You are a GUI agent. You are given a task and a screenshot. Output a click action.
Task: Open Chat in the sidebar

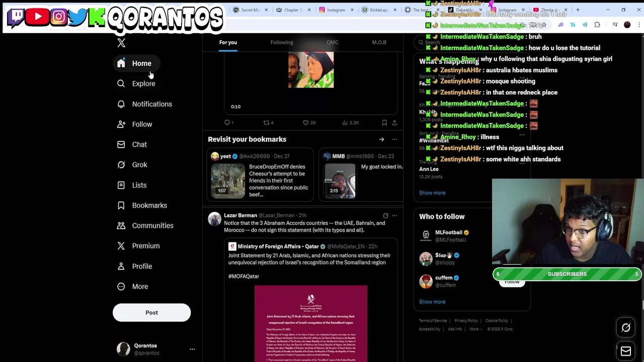(x=132, y=144)
